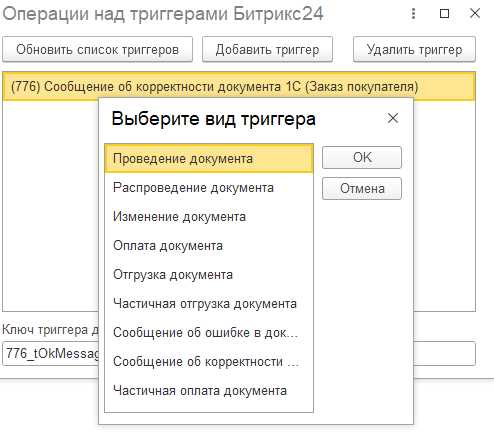Viewport: 494px width, 434px height.
Task: Choose Проведение документа in the list
Action: pos(209,158)
